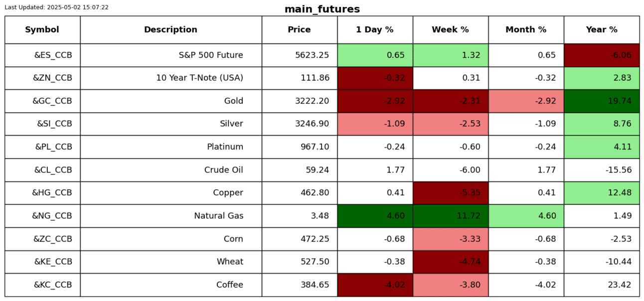The height and width of the screenshot is (301, 644).
Task: Click the 1 Day % header
Action: tap(375, 30)
